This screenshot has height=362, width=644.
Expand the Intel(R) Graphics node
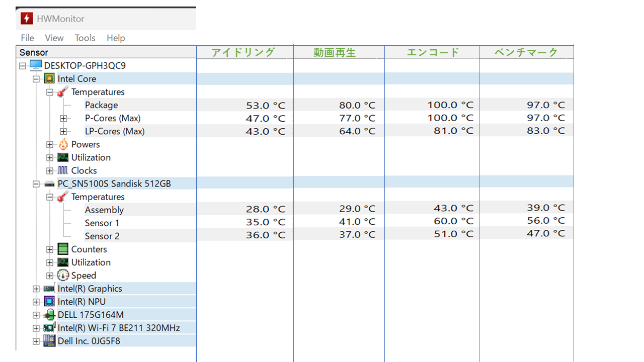(36, 289)
